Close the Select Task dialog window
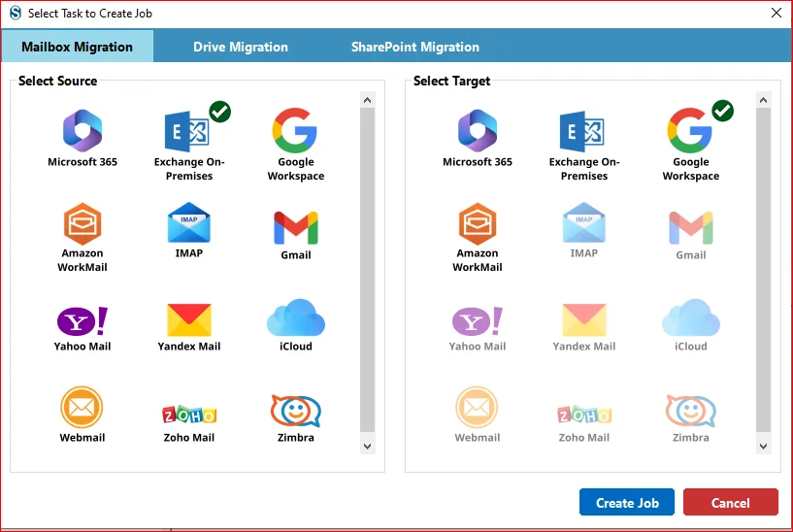This screenshot has width=793, height=532. pyautogui.click(x=776, y=13)
